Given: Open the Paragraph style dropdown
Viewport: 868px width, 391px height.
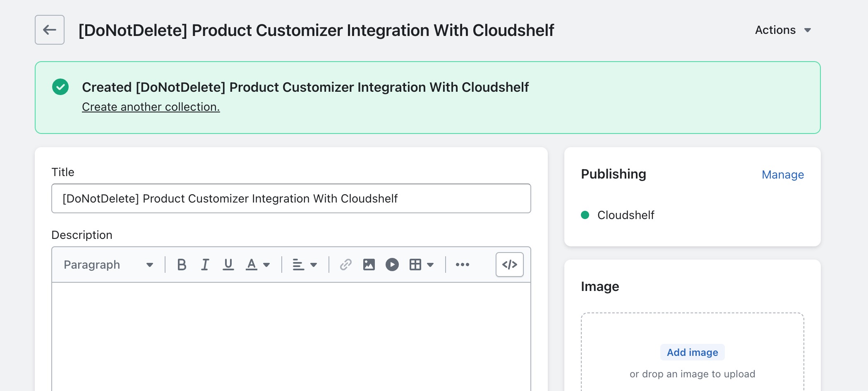Looking at the screenshot, I should pos(108,265).
